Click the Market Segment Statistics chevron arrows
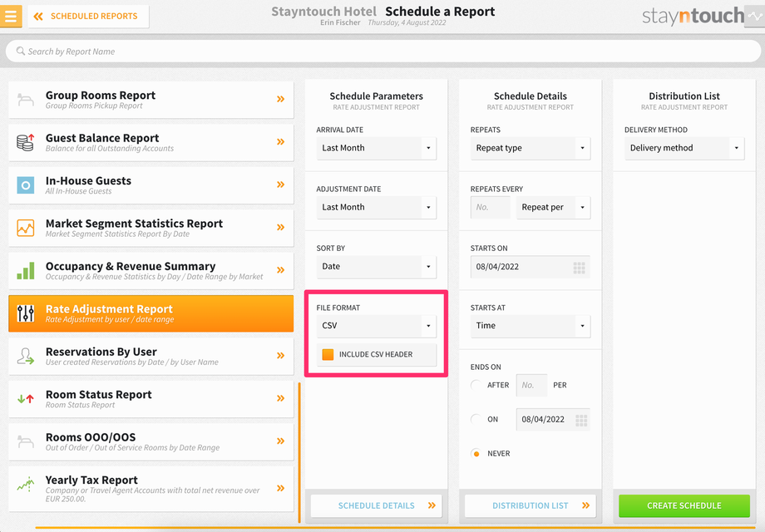The height and width of the screenshot is (532, 765). click(280, 227)
